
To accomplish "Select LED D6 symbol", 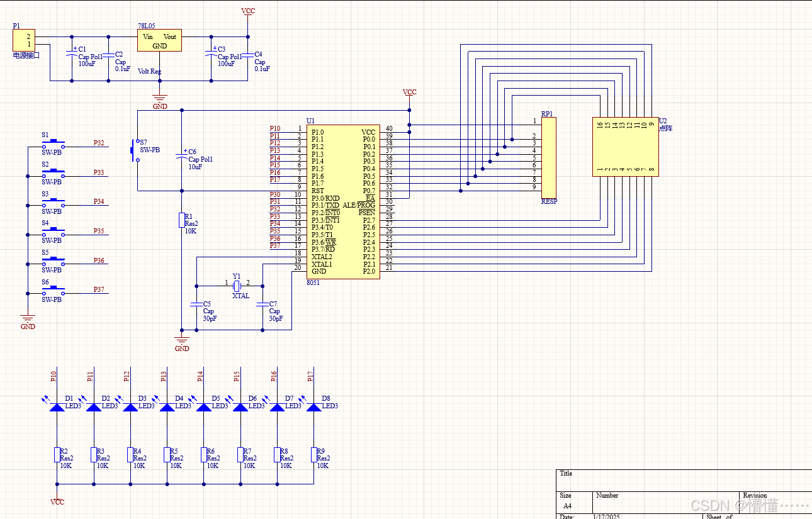I will (x=240, y=407).
